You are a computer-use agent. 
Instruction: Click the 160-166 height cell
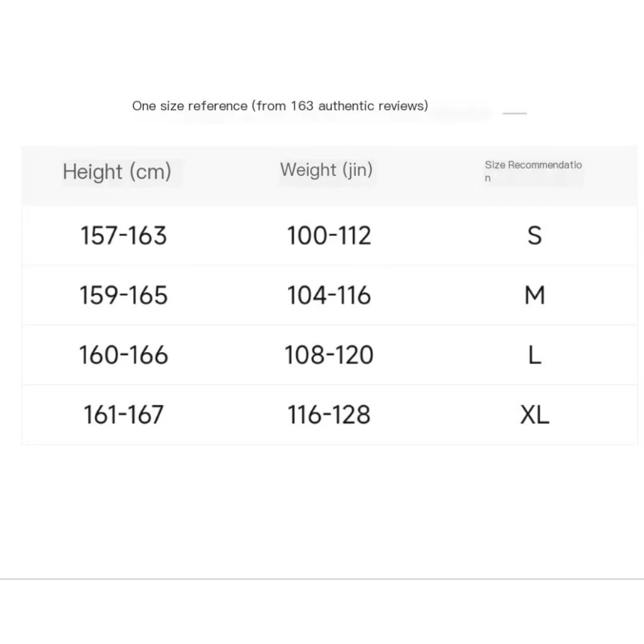tap(124, 355)
